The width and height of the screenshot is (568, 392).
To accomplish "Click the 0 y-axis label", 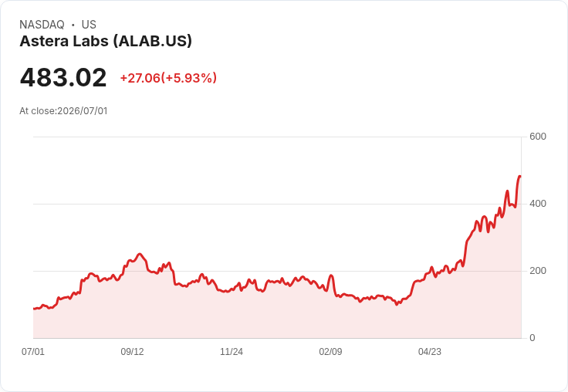I will coord(532,338).
